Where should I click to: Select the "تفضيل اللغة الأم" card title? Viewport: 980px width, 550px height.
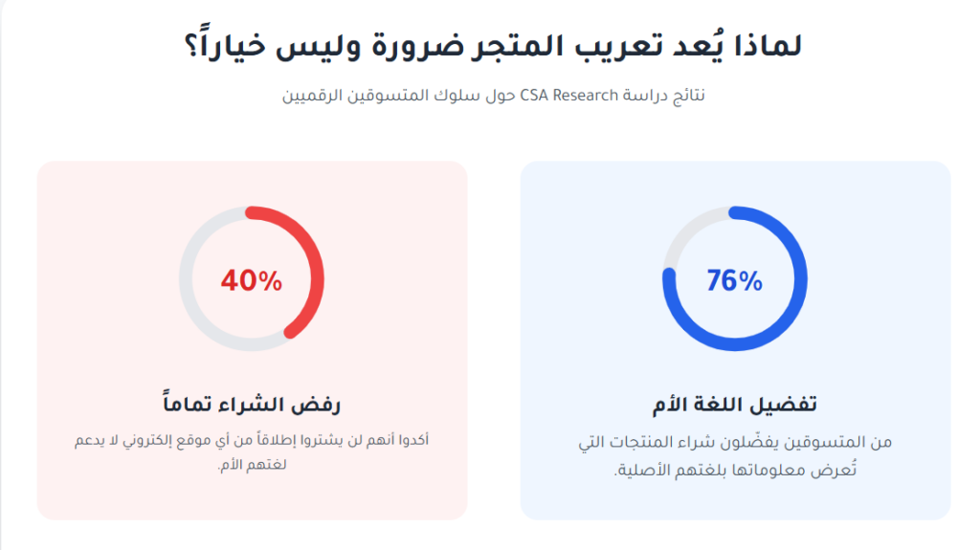(734, 403)
